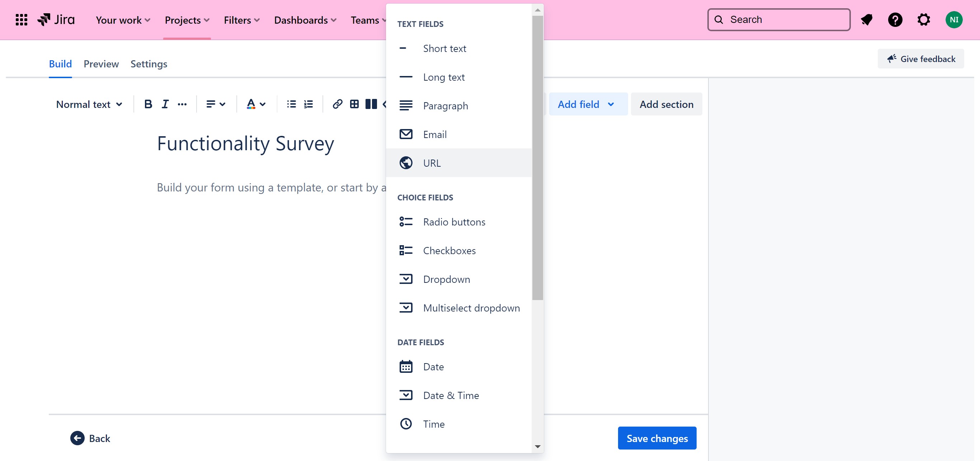The width and height of the screenshot is (980, 461).
Task: Insert a bullet list
Action: tap(291, 104)
